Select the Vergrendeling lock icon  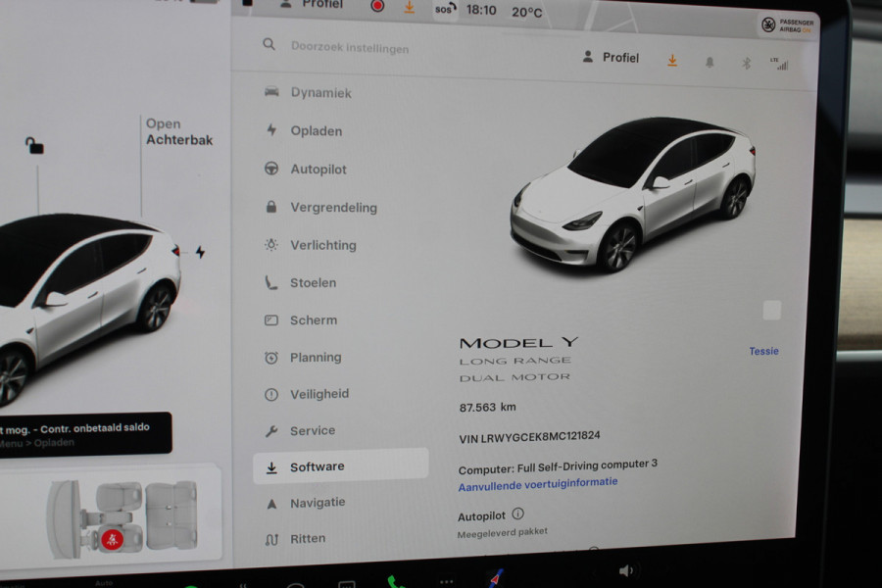[x=273, y=207]
